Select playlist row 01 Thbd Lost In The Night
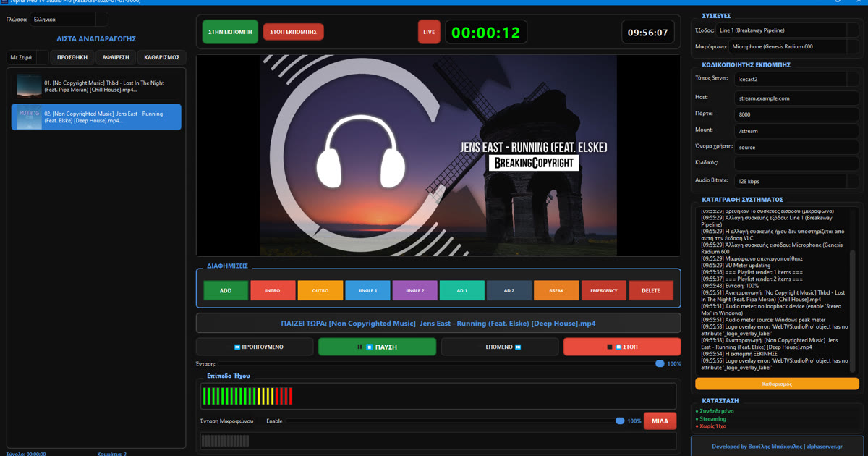The width and height of the screenshot is (868, 456). (x=96, y=86)
